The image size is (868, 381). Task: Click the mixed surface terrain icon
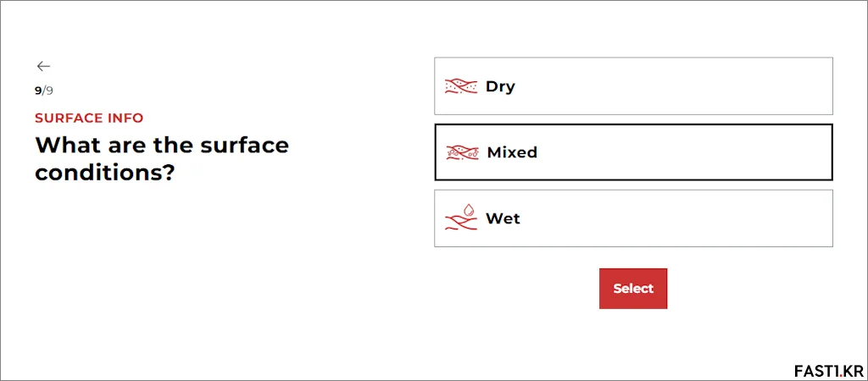[462, 152]
